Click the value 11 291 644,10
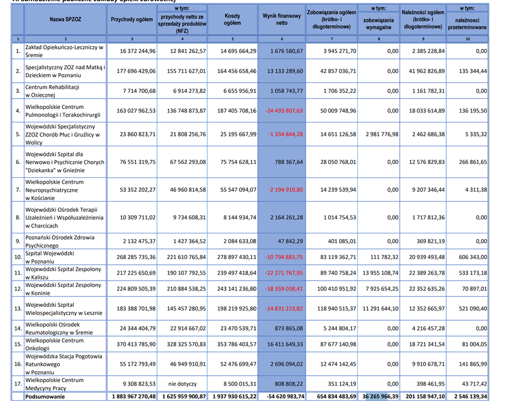506x420 pixels. click(381, 309)
